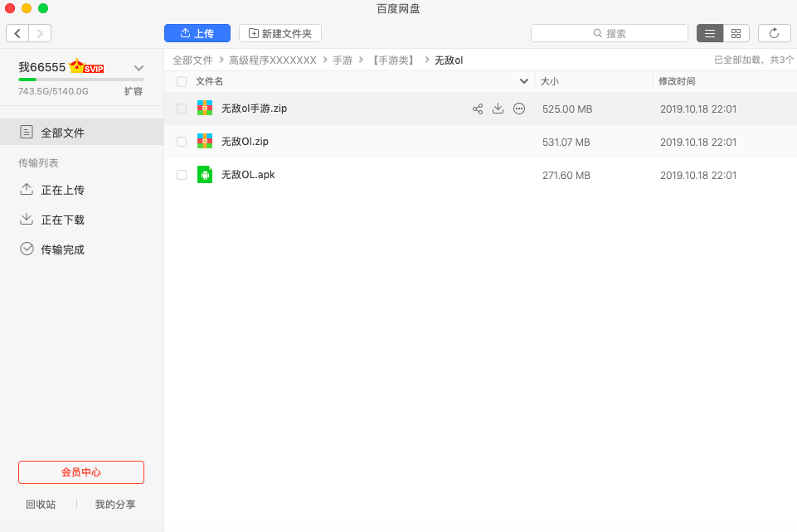This screenshot has width=797, height=532.
Task: Expand the account dropdown next to 我66555
Action: tap(139, 68)
